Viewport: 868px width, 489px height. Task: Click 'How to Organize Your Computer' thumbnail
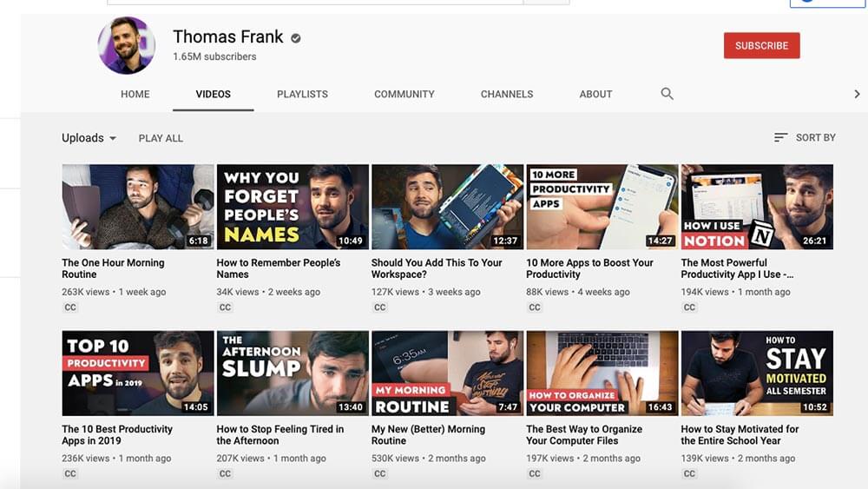tap(602, 373)
